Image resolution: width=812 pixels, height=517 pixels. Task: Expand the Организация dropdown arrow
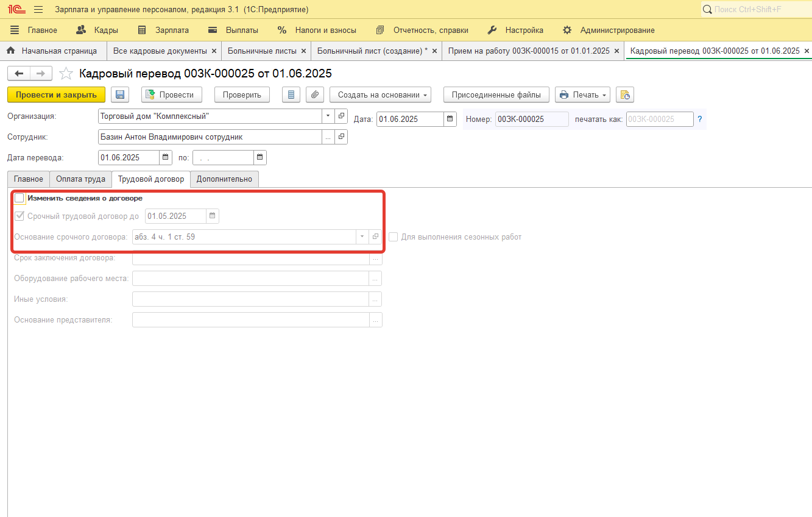[x=328, y=116]
